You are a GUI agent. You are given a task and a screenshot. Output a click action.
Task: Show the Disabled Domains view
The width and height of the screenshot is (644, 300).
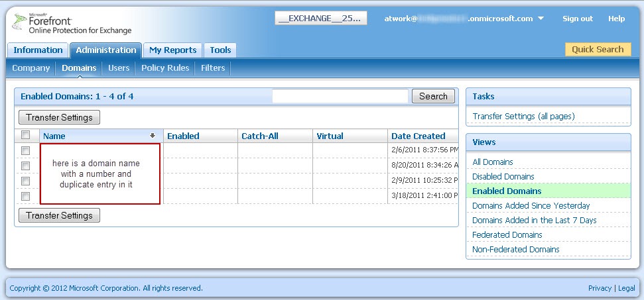[503, 177]
